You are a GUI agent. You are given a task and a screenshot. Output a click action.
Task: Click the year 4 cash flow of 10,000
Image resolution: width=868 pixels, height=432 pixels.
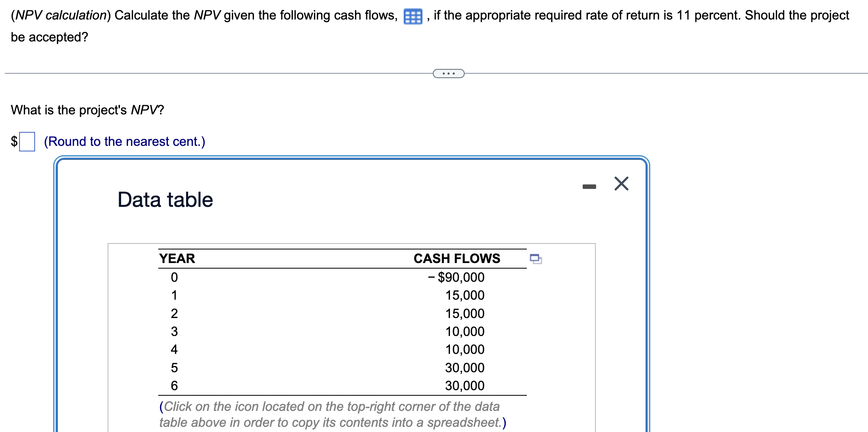pyautogui.click(x=465, y=350)
